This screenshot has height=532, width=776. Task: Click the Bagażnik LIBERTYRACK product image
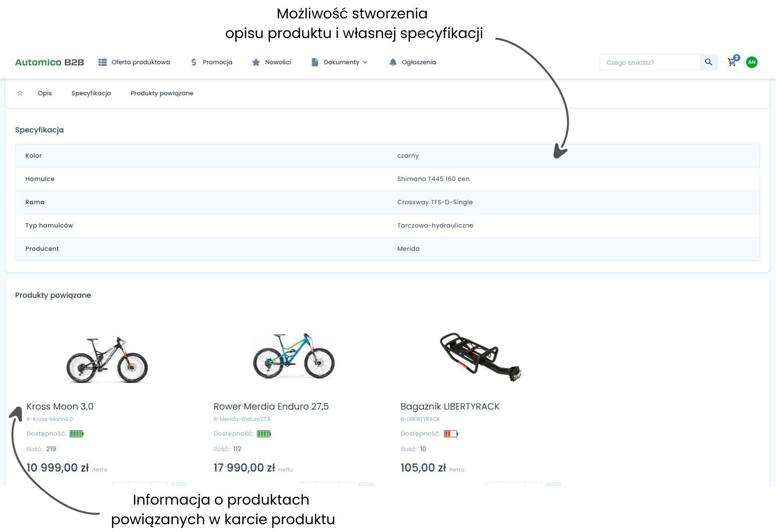click(480, 357)
